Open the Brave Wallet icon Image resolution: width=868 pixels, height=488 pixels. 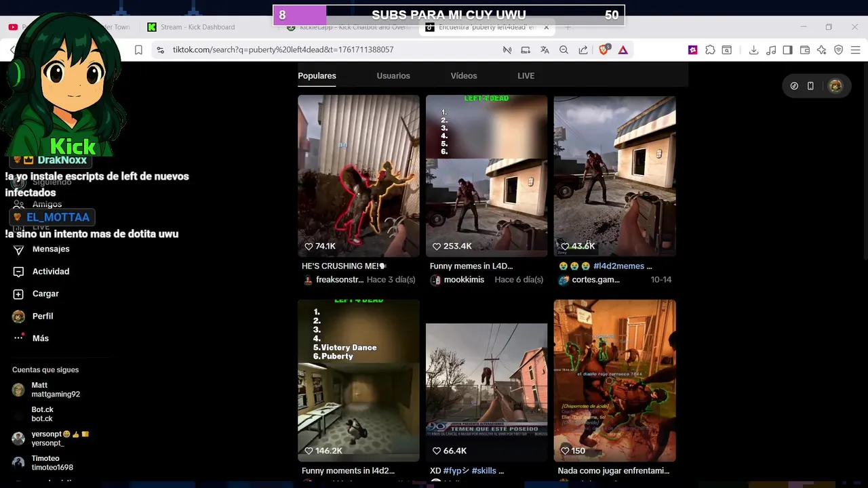point(805,49)
